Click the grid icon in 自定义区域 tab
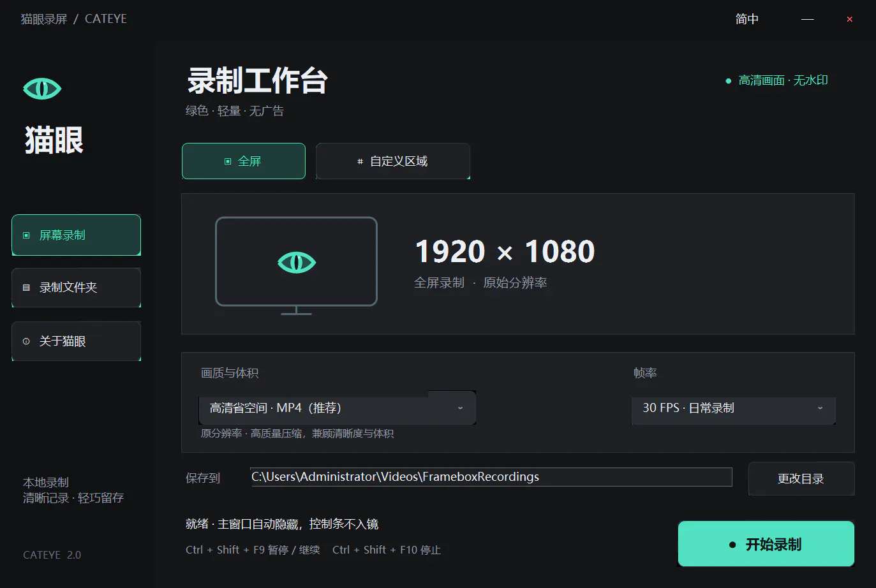Image resolution: width=876 pixels, height=588 pixels. coord(360,161)
